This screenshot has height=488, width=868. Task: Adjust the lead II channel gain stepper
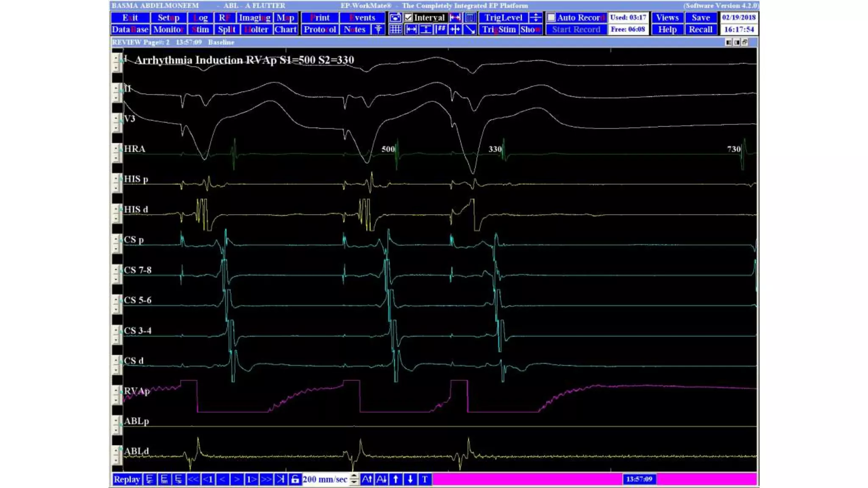coord(116,92)
